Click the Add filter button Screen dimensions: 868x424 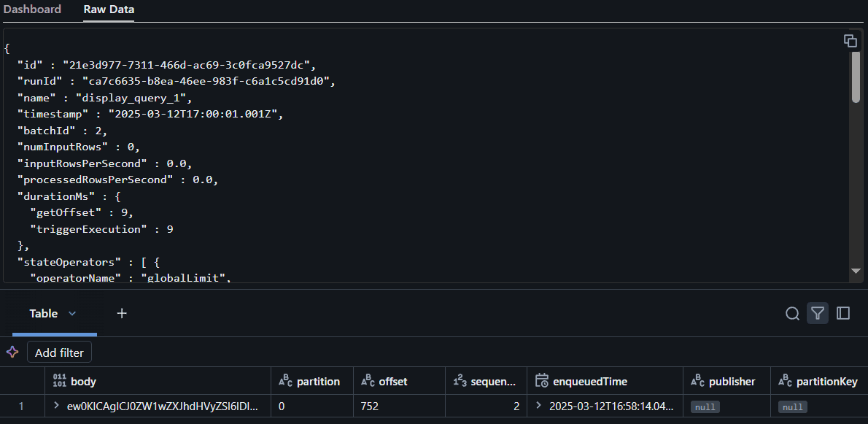coord(59,352)
